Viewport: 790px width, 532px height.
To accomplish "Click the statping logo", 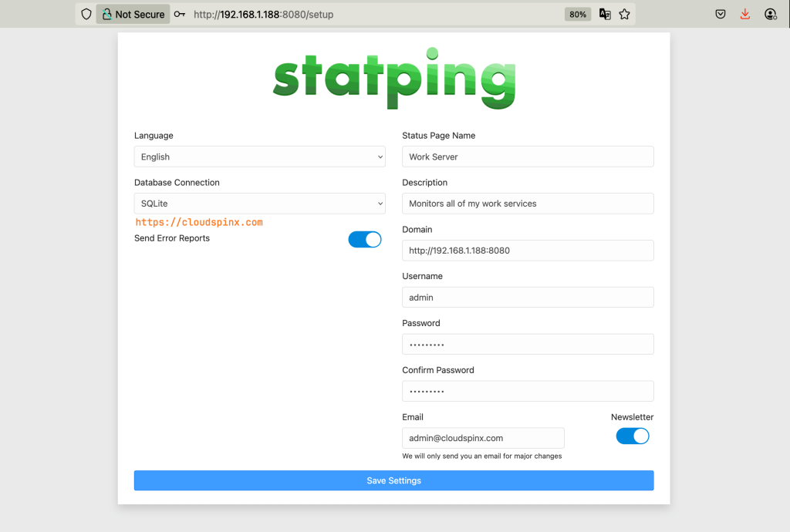I will tap(394, 78).
